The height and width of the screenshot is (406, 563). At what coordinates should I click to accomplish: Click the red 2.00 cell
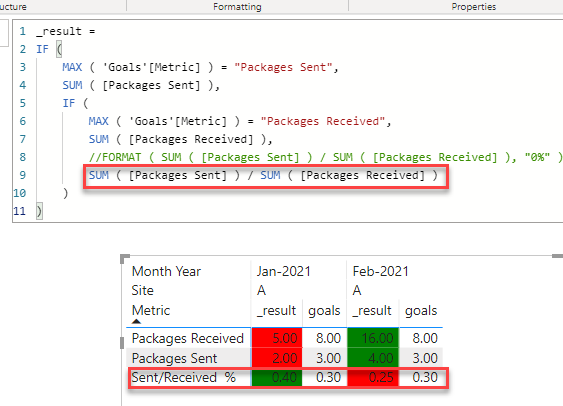click(x=277, y=358)
